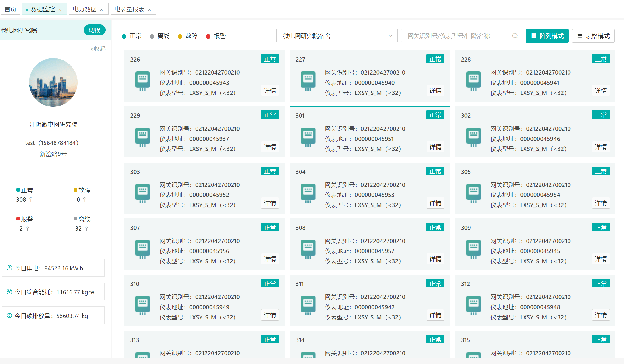Collapse the sidebar with <收起

click(98, 49)
